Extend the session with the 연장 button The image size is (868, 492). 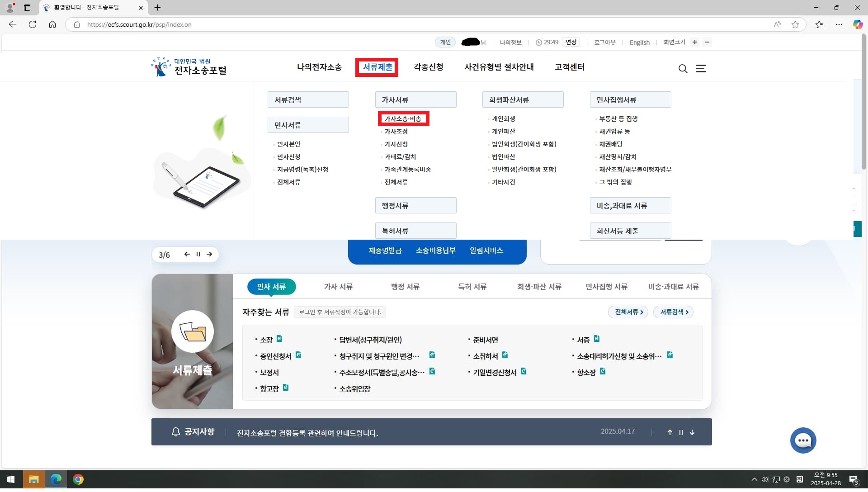pos(570,42)
